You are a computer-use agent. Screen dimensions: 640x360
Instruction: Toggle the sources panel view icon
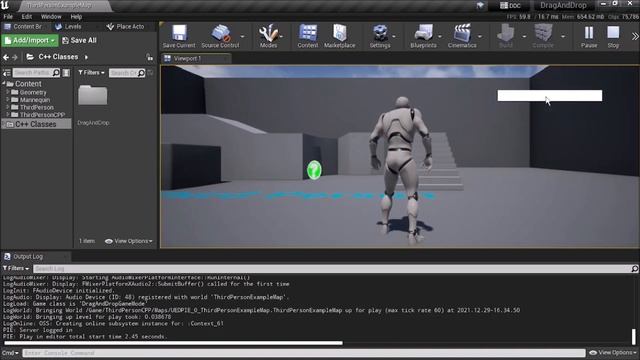[7, 73]
